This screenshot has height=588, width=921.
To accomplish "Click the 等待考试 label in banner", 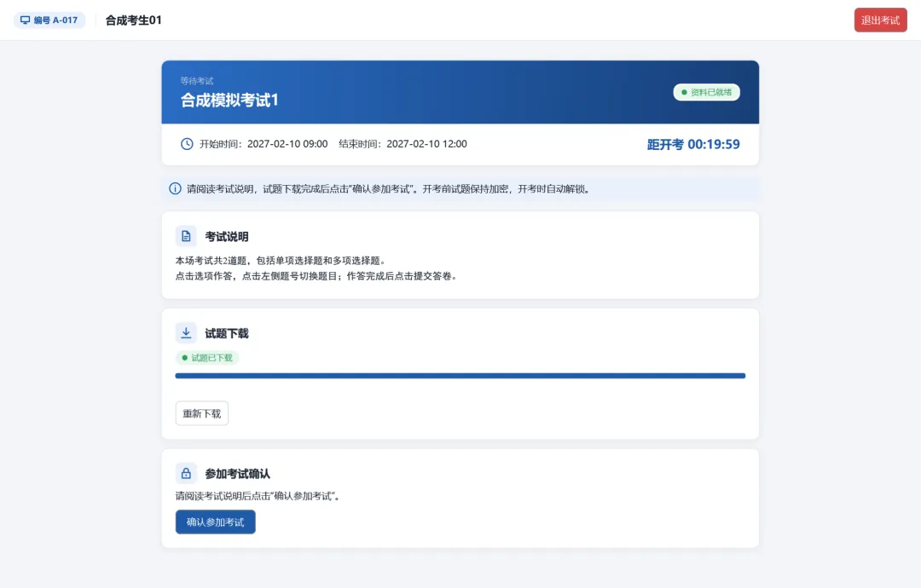I will (x=197, y=81).
